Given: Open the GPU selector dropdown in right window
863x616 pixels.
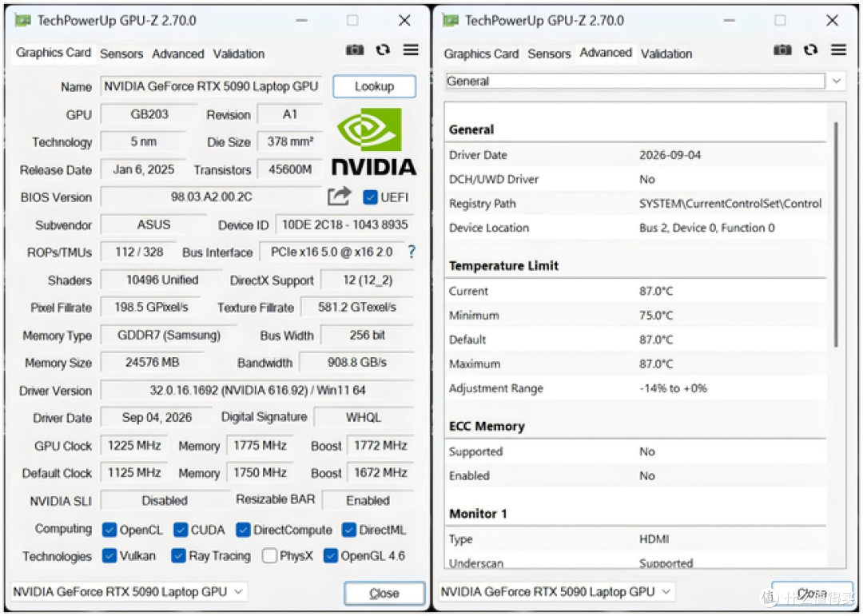Looking at the screenshot, I should pos(556,592).
